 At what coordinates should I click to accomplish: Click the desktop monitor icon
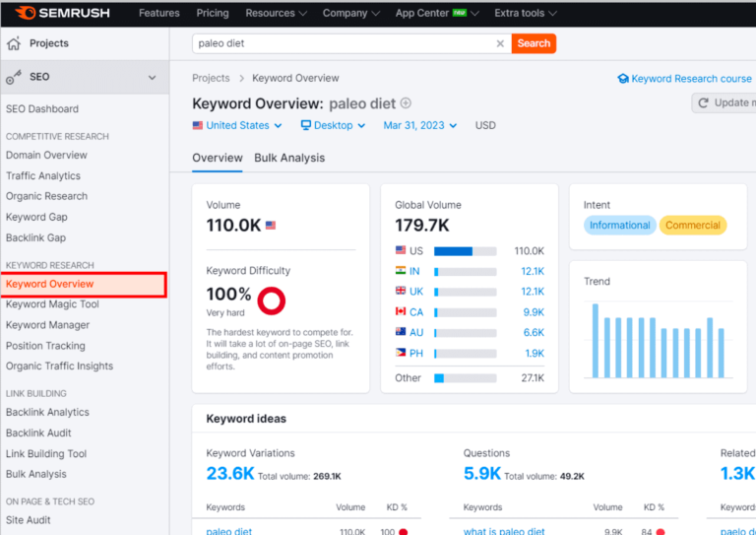click(306, 125)
